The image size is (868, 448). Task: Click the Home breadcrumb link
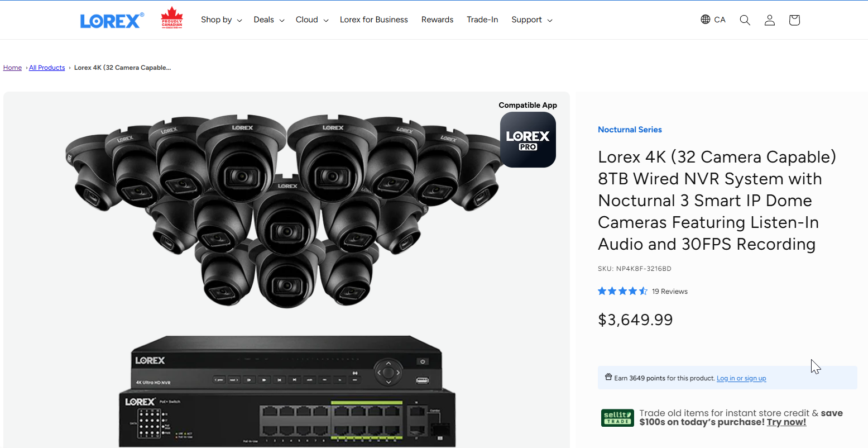(x=12, y=68)
